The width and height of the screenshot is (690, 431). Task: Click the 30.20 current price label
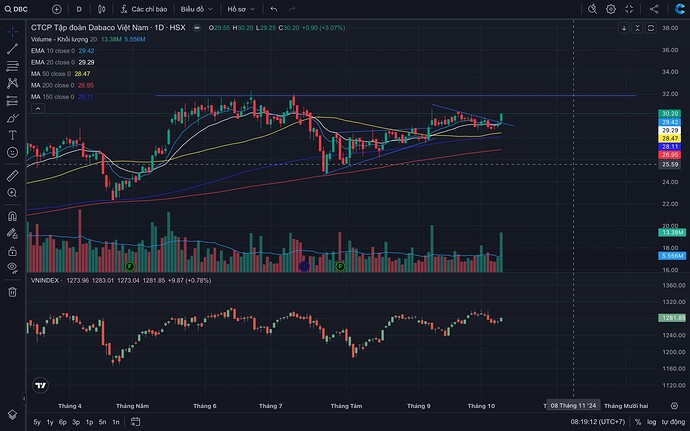point(671,114)
